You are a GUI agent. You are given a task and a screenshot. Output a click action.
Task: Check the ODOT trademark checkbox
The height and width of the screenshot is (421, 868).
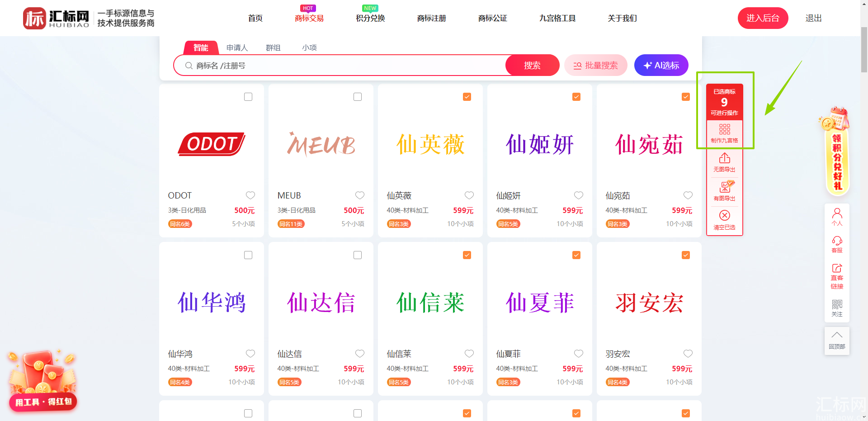pyautogui.click(x=248, y=97)
